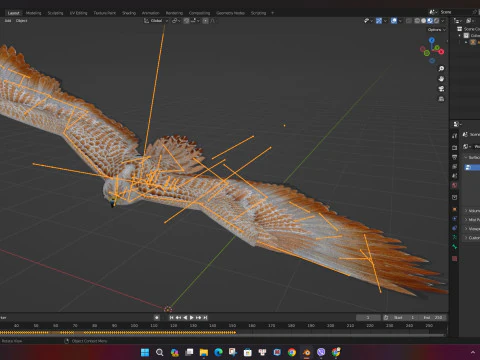480x360 pixels.
Task: Open the snapping options dropdown
Action: pos(195,21)
